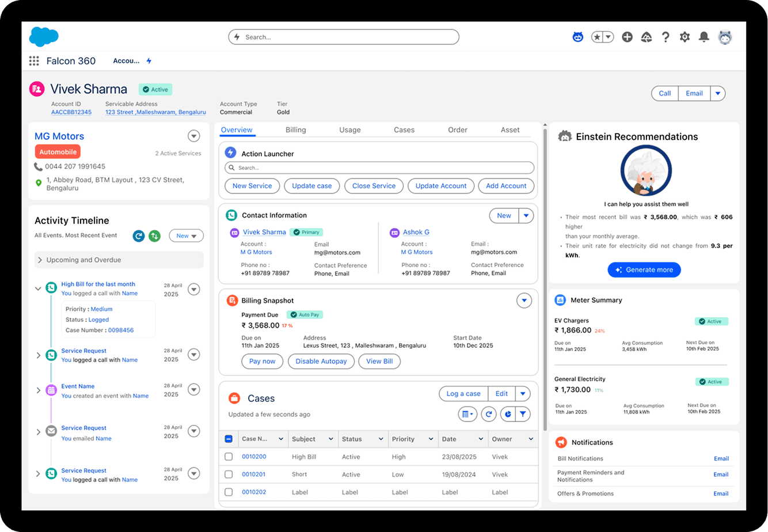Click the Favorites star icon

coord(597,37)
